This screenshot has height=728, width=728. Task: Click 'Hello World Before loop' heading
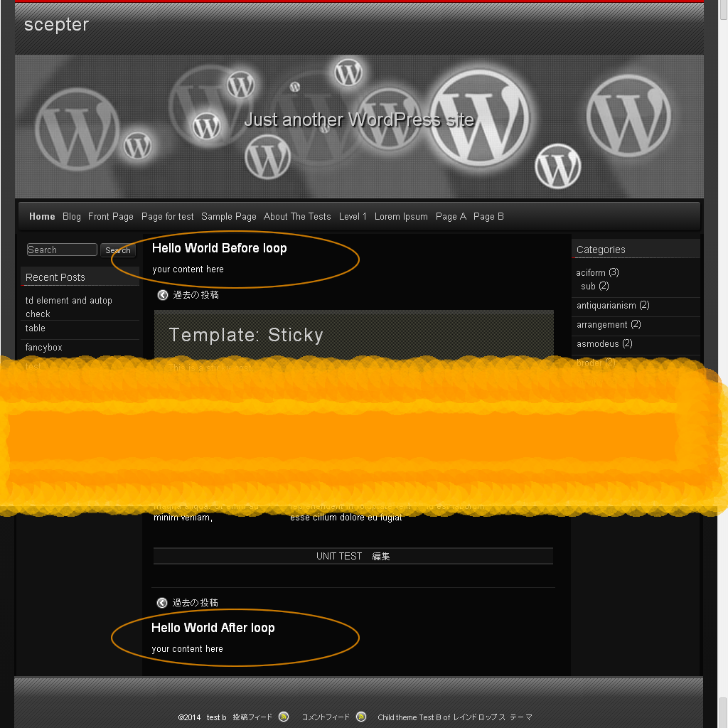(x=219, y=248)
